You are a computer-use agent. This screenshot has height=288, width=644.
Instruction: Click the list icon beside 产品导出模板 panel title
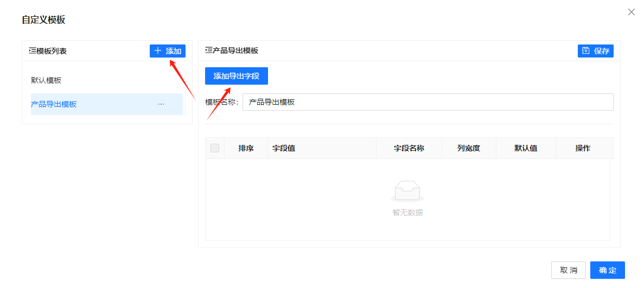click(208, 50)
